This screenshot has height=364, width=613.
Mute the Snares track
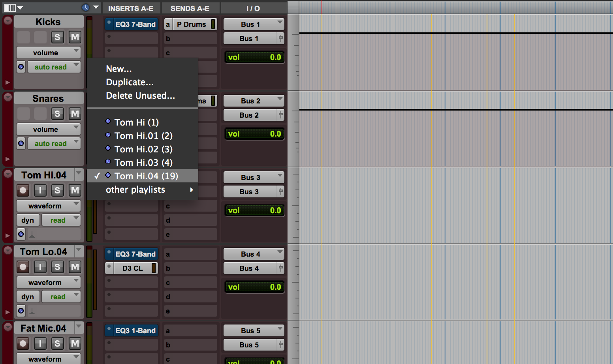pyautogui.click(x=75, y=114)
